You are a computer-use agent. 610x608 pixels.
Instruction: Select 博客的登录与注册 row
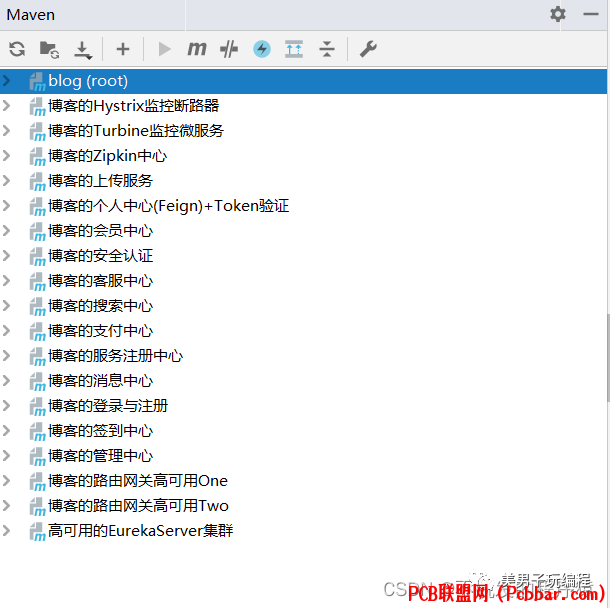303,406
